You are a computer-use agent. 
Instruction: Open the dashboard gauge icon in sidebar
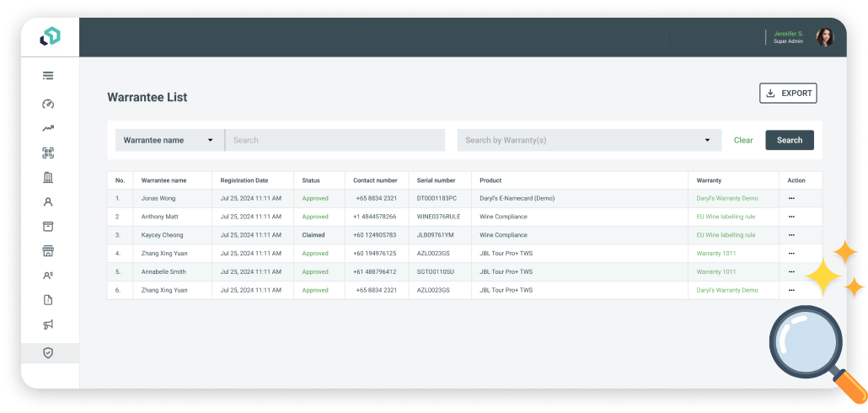coord(48,104)
